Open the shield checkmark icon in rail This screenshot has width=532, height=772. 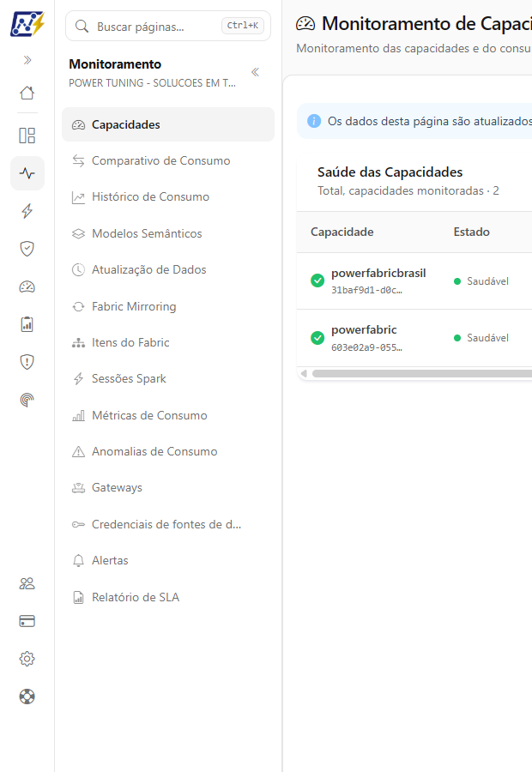[x=27, y=249]
